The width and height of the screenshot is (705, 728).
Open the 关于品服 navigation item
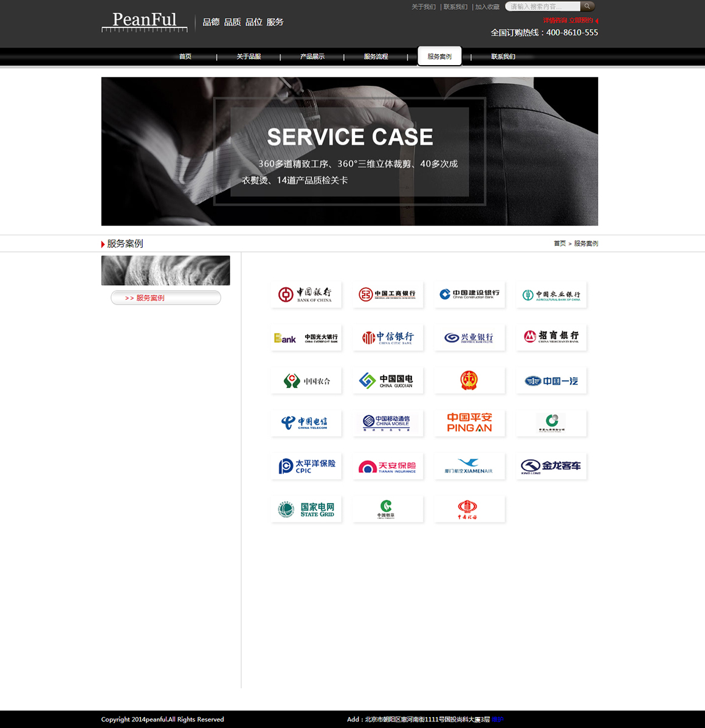pyautogui.click(x=249, y=57)
